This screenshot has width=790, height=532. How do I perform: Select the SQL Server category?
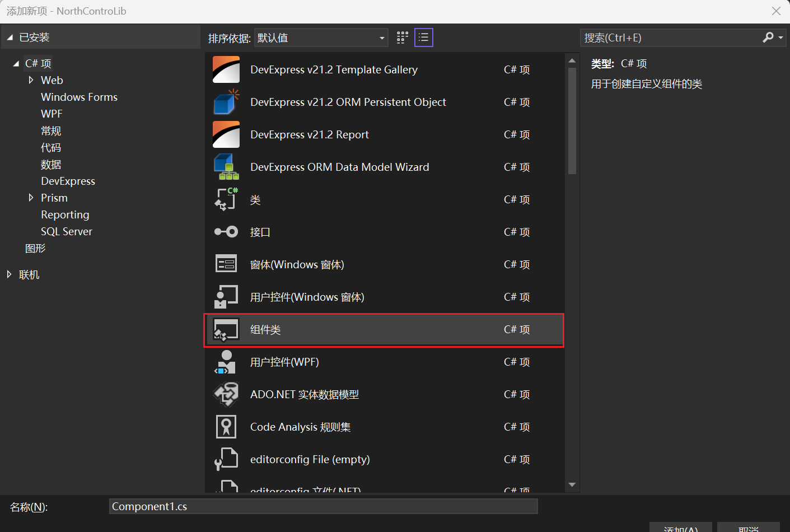[x=66, y=231]
